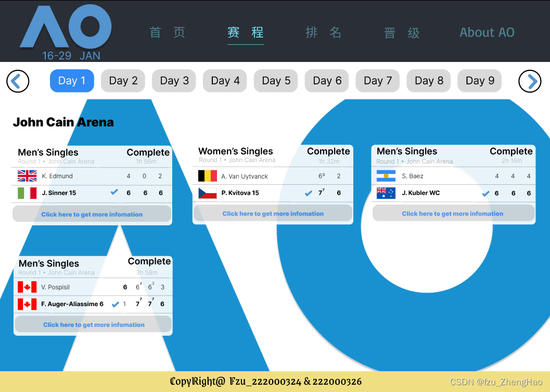This screenshot has height=392, width=550.
Task: Click the winner checkmark beside J. Kubler
Action: pos(486,193)
